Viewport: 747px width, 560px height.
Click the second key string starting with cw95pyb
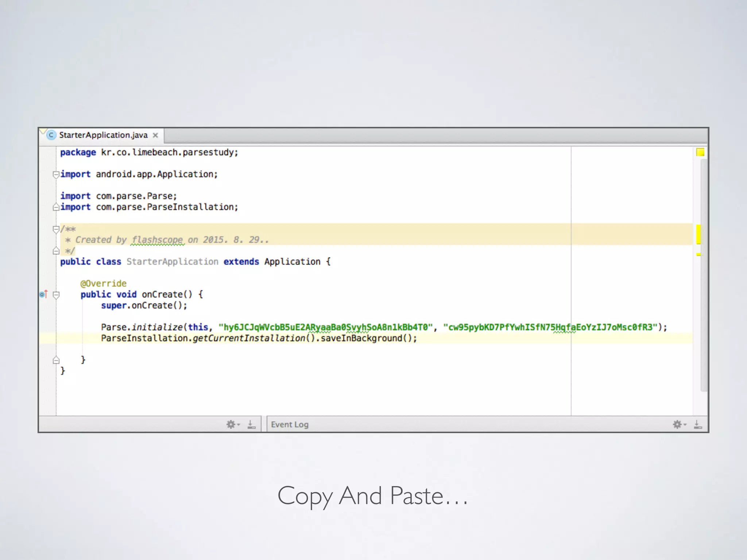pyautogui.click(x=550, y=327)
